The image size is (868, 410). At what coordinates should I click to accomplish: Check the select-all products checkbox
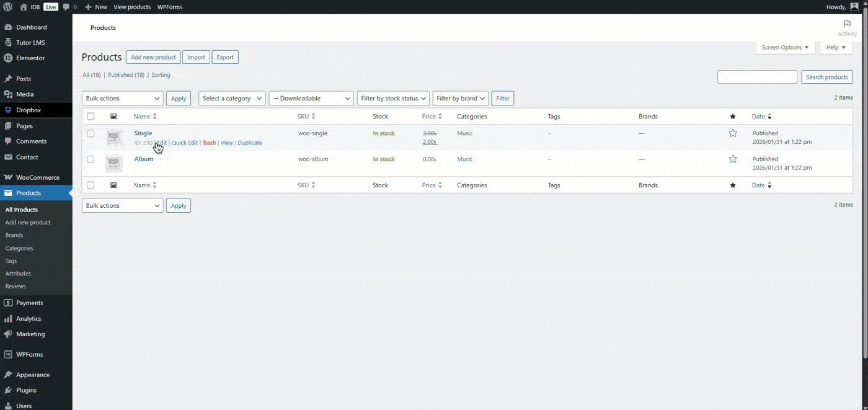click(90, 116)
